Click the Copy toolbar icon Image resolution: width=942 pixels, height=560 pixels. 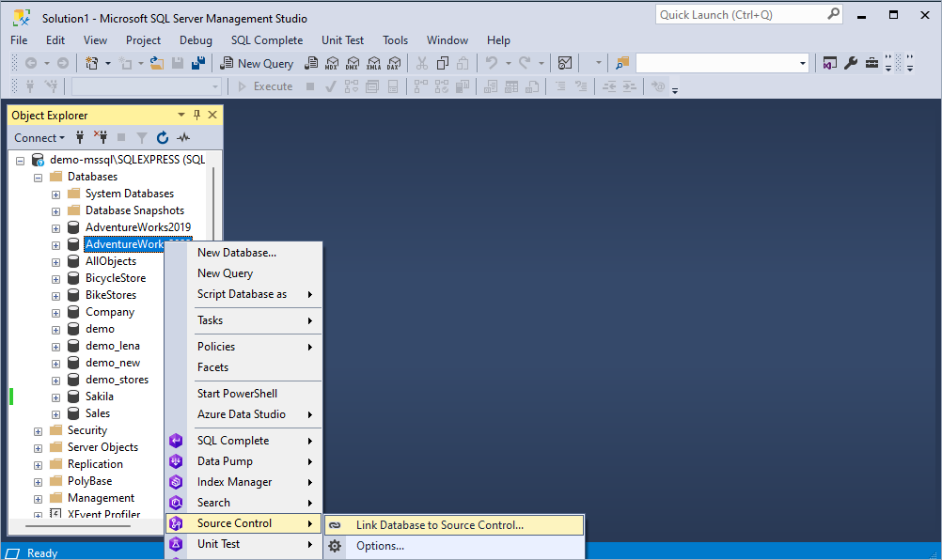coord(443,63)
